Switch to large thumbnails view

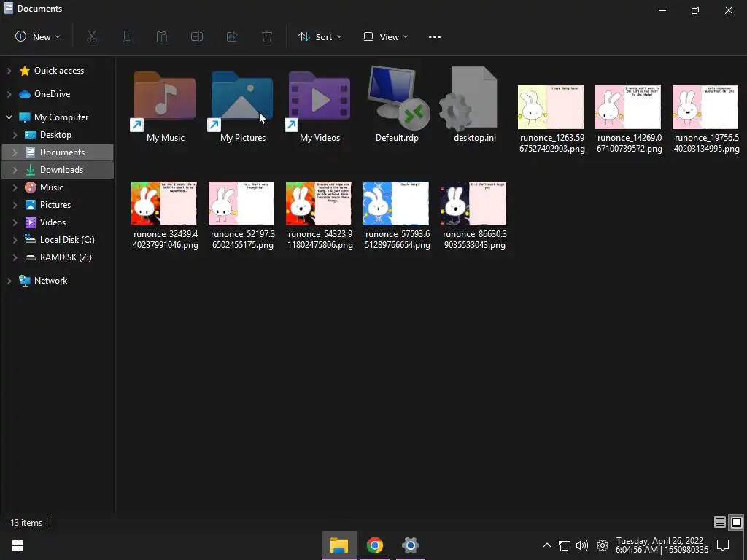point(736,522)
